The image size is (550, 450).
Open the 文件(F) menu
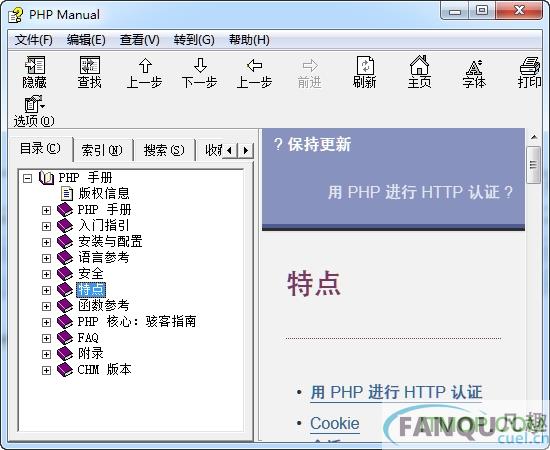point(34,40)
